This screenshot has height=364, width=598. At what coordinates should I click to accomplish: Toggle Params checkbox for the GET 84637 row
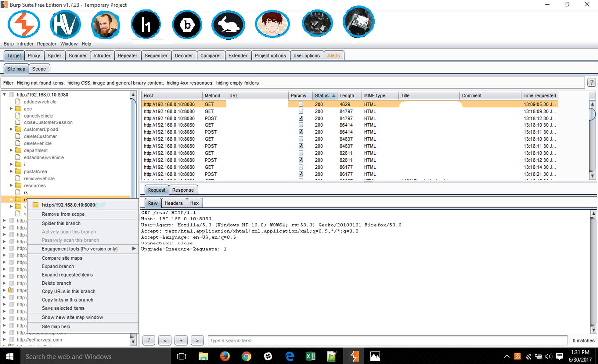tap(300, 139)
